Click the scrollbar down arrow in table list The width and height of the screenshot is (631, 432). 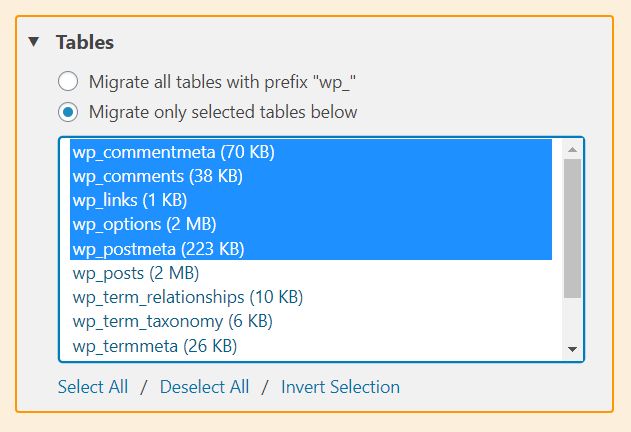click(x=572, y=349)
